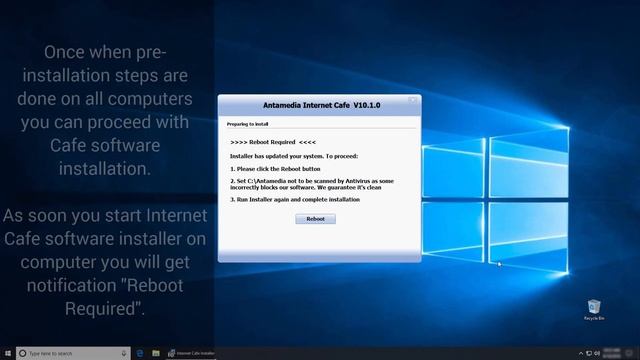This screenshot has width=640, height=360.
Task: Click the volume speaker tray icon
Action: coord(597,353)
